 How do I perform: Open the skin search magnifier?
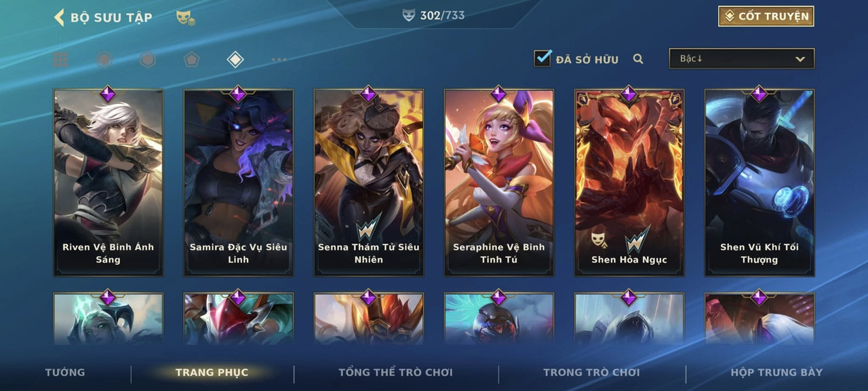point(638,59)
